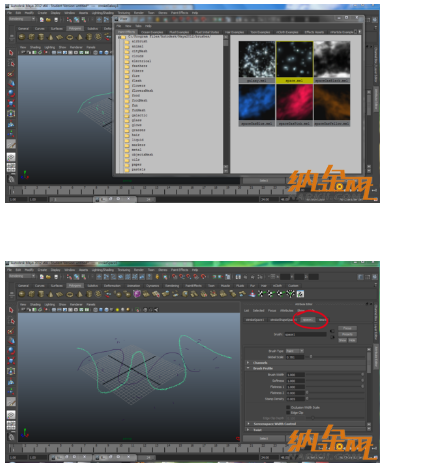Pick the Lasso tool in lower screenshot toolbox
The width and height of the screenshot is (427, 472).
11,321
